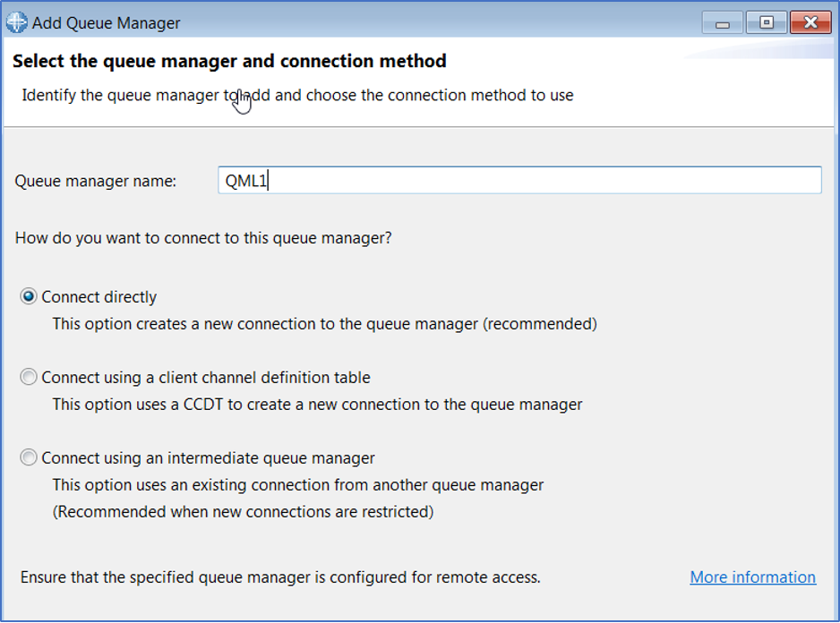Click the Ensure queue manager configured for remote access note

click(x=280, y=577)
